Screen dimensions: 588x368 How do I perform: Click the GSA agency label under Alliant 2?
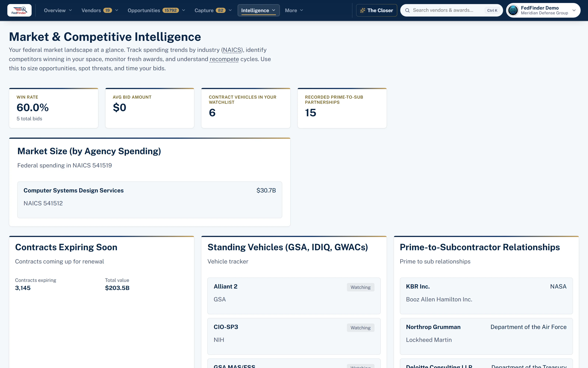220,300
